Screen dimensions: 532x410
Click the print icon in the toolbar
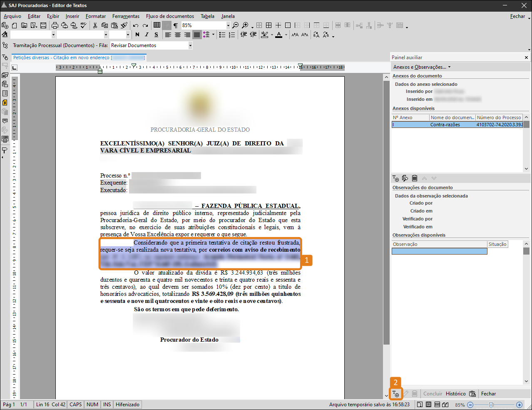click(55, 25)
